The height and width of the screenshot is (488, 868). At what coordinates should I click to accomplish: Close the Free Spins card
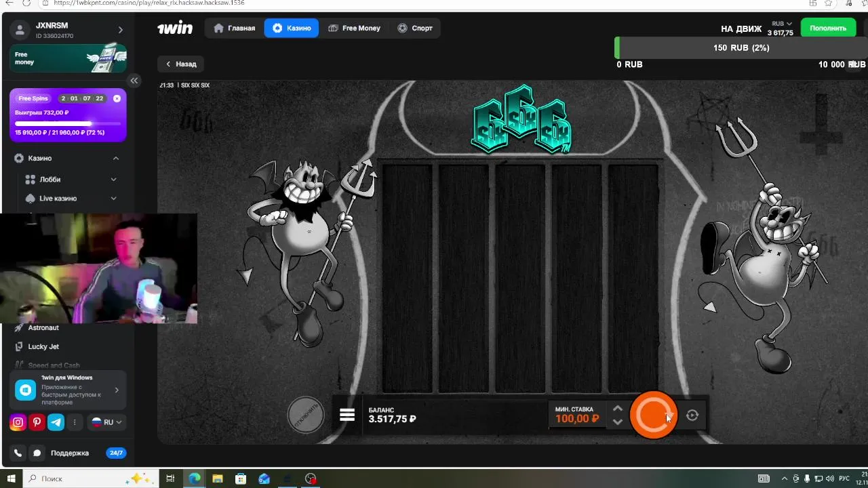tap(117, 98)
